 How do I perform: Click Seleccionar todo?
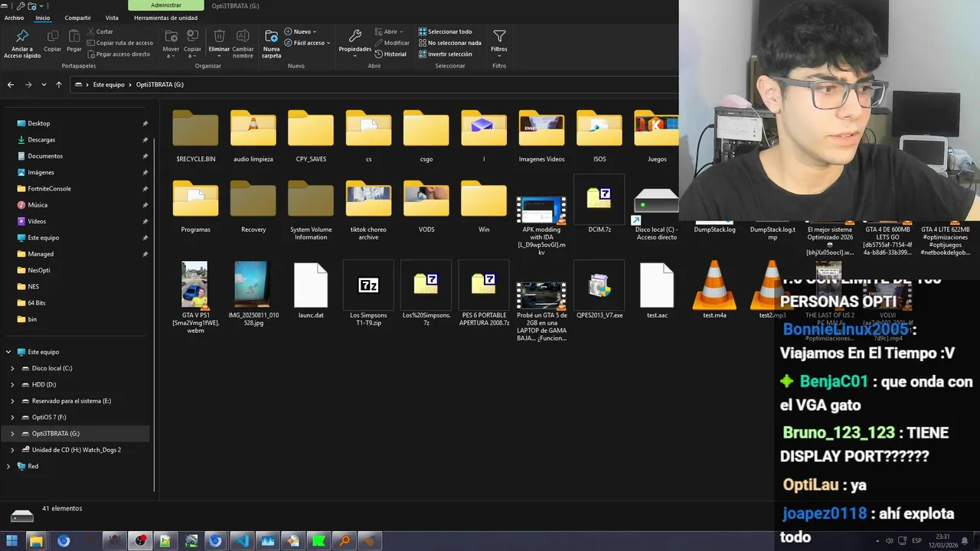(445, 31)
